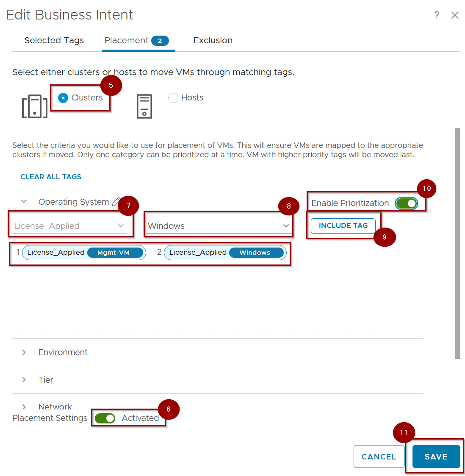Edit Operating System category with pencil icon

coord(116,202)
